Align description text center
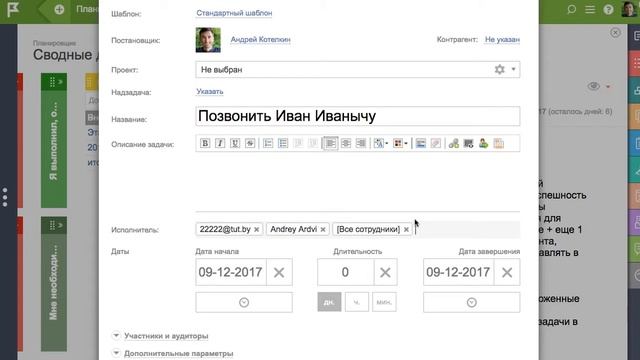 [x=346, y=143]
